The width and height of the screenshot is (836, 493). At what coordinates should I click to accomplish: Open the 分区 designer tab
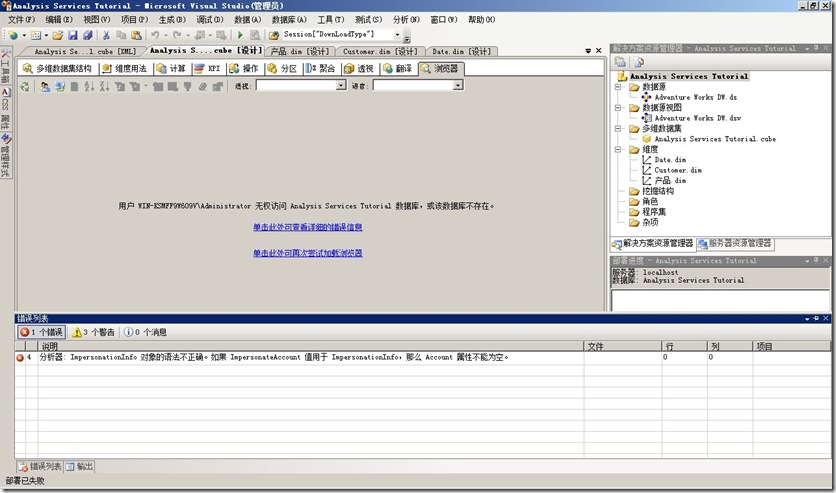pyautogui.click(x=283, y=68)
